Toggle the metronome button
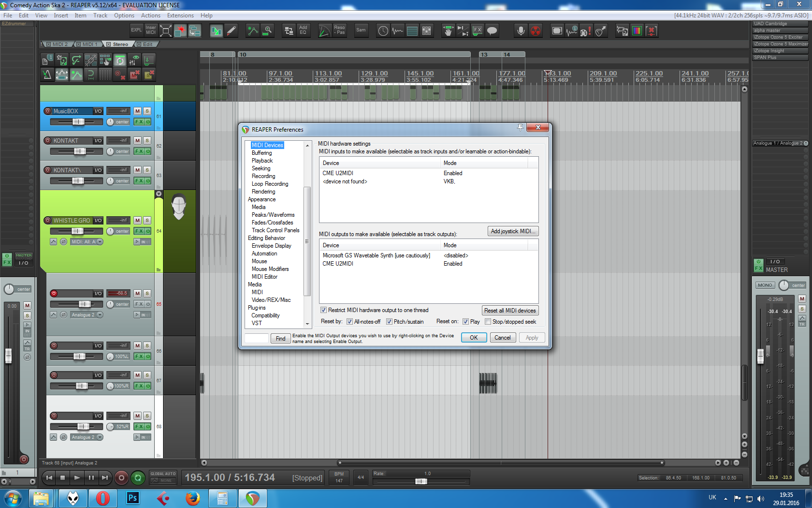 pos(47,75)
